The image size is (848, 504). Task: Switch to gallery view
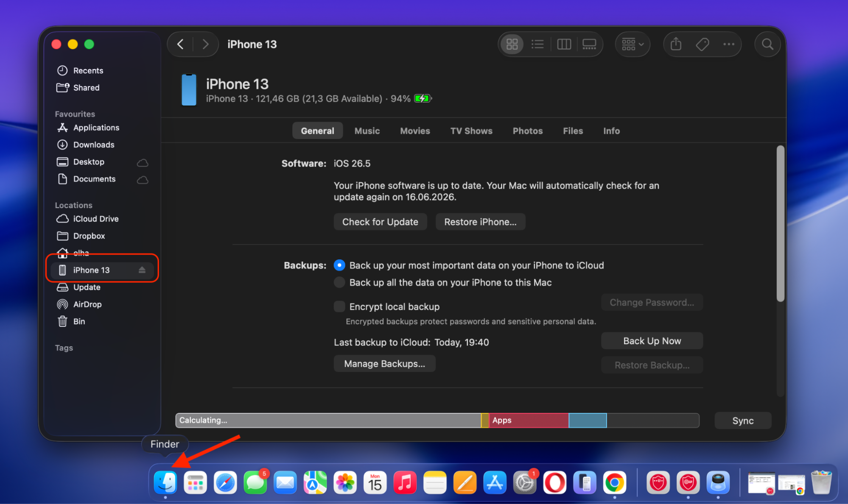[x=589, y=44]
